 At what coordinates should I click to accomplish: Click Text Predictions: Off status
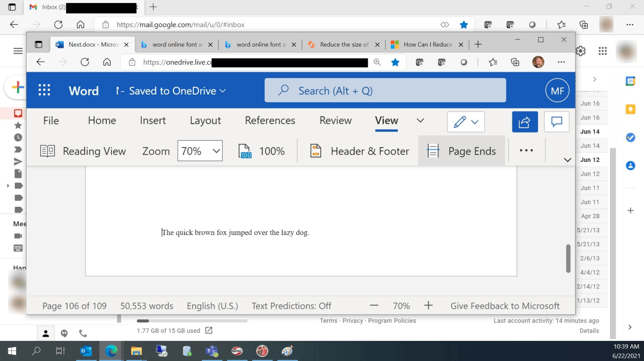[291, 306]
